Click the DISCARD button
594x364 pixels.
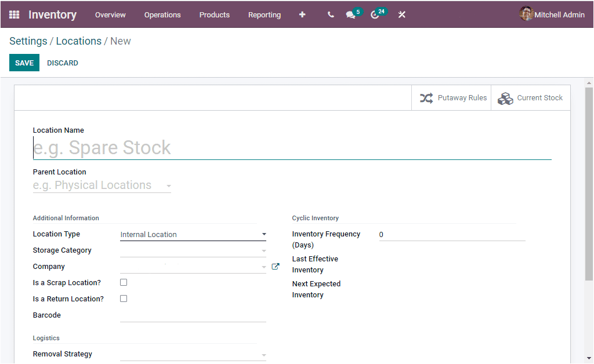pos(63,63)
